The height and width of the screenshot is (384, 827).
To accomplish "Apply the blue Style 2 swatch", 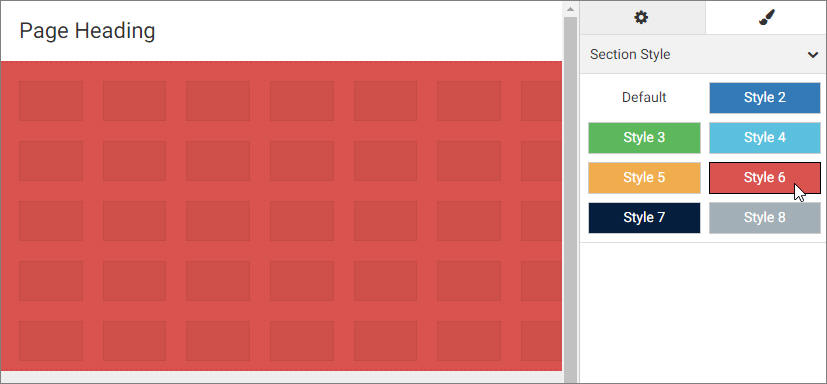I will [765, 98].
